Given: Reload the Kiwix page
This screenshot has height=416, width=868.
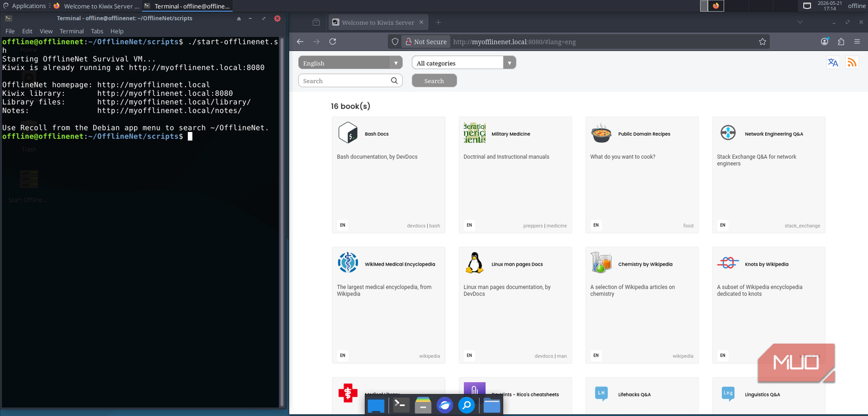Looking at the screenshot, I should tap(332, 42).
